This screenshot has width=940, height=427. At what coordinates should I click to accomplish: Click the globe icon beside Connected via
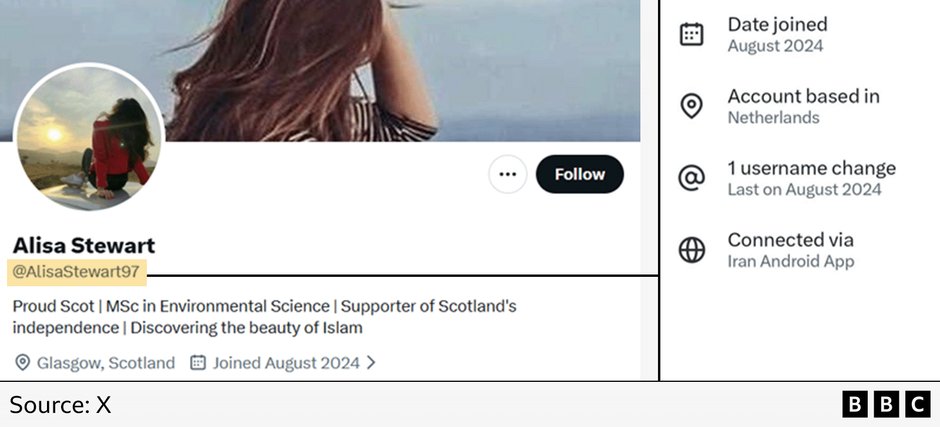pyautogui.click(x=691, y=250)
